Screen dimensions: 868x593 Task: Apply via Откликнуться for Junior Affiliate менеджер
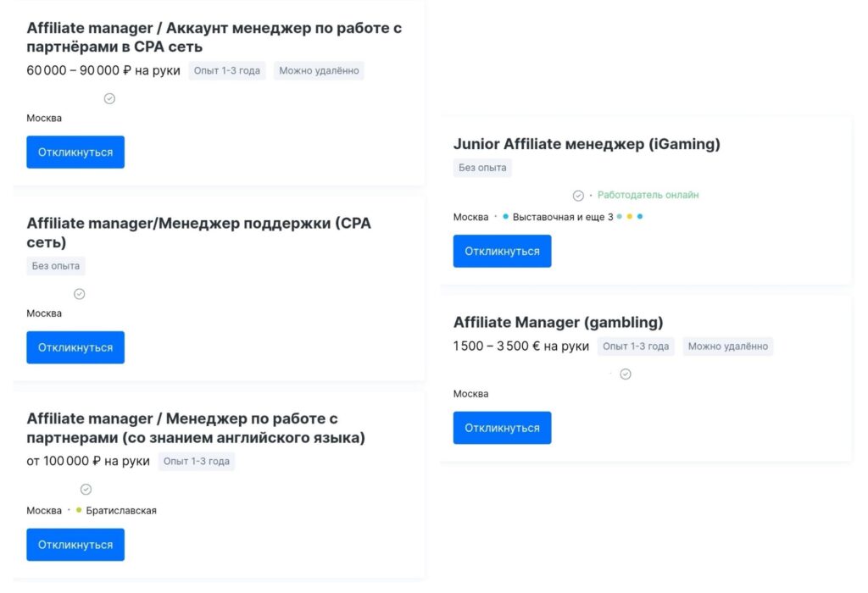coord(502,251)
